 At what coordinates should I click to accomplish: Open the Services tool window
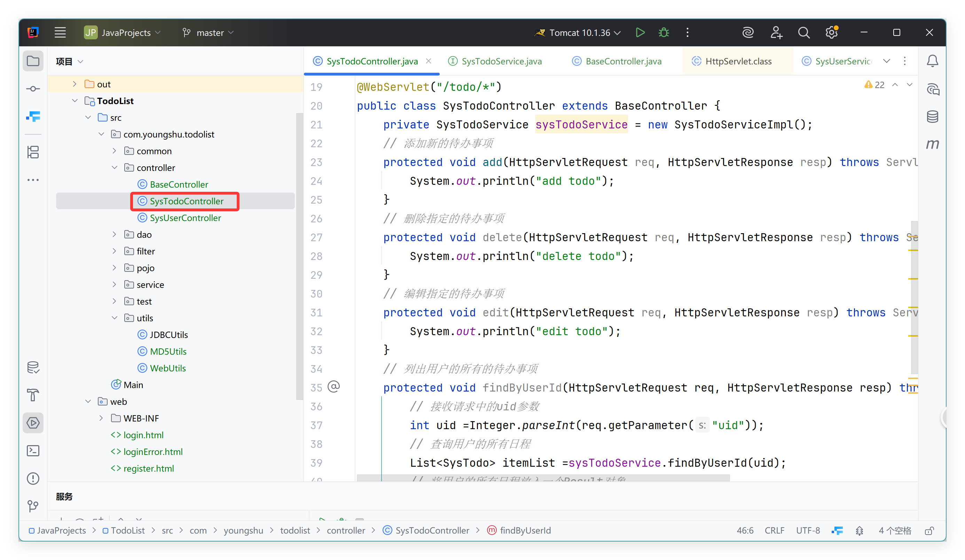pyautogui.click(x=33, y=423)
